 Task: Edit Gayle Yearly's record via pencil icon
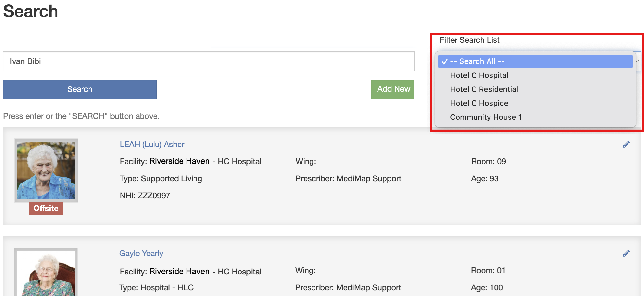click(626, 253)
